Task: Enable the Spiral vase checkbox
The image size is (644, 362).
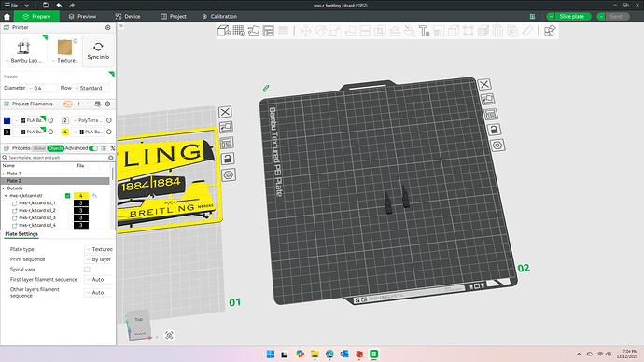Action: pyautogui.click(x=87, y=270)
